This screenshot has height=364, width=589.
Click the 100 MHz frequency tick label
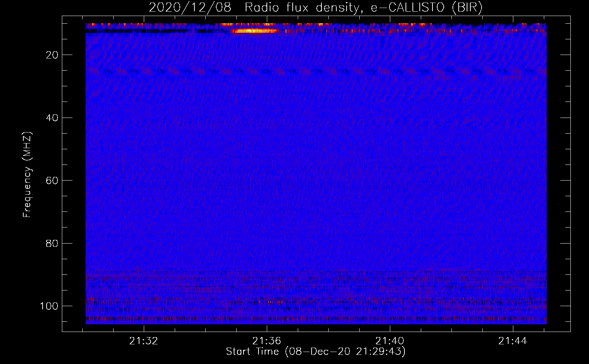click(49, 306)
